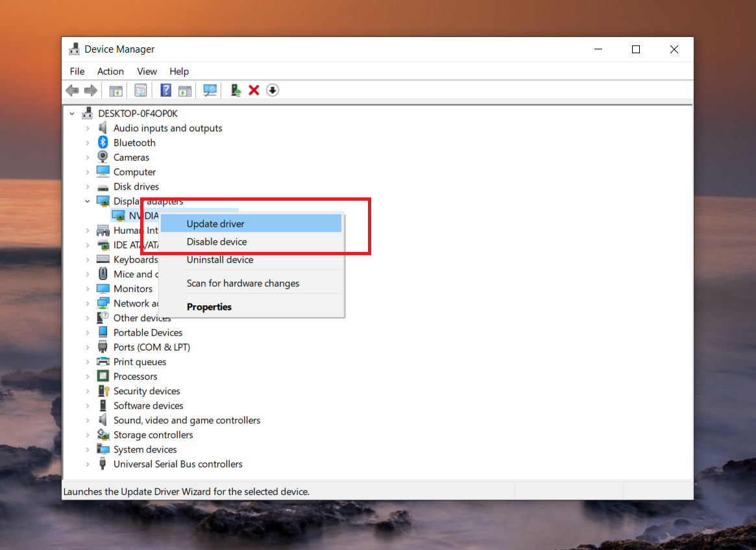The image size is (756, 550).
Task: Click the red X Uninstall device icon
Action: pos(254,90)
